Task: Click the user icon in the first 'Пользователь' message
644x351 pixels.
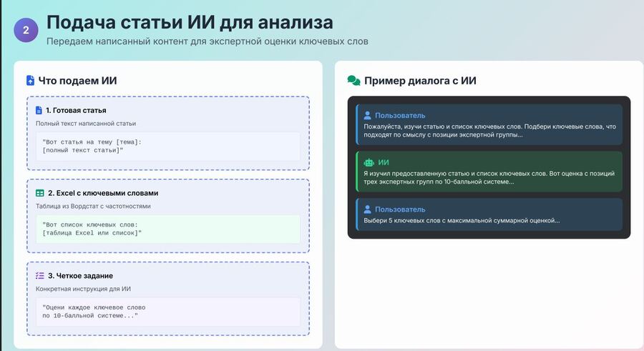Action: point(368,115)
